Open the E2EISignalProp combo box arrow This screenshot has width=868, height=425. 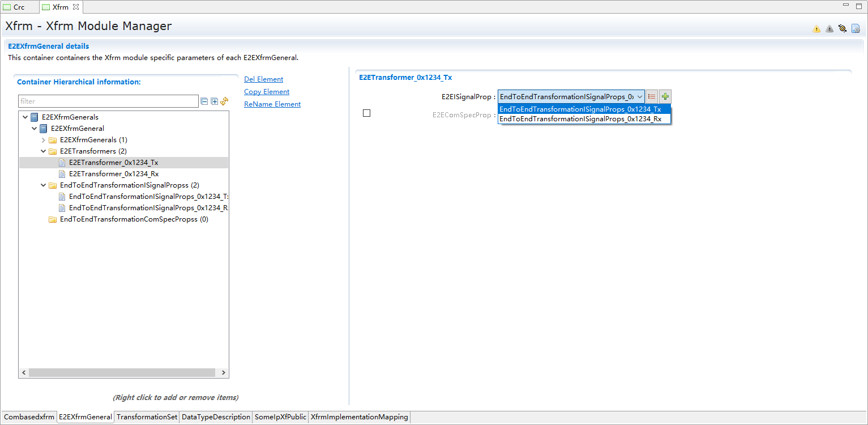click(639, 97)
